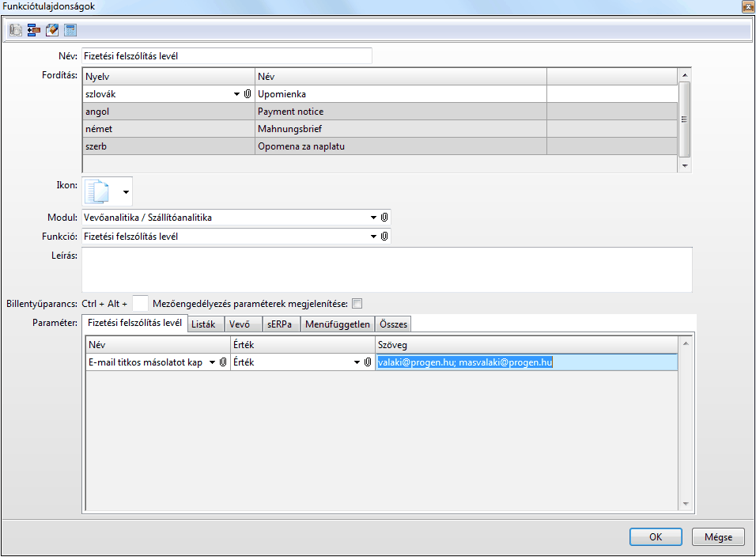The image size is (756, 557).
Task: Open parameter name dropdown in Név column
Action: [x=212, y=362]
